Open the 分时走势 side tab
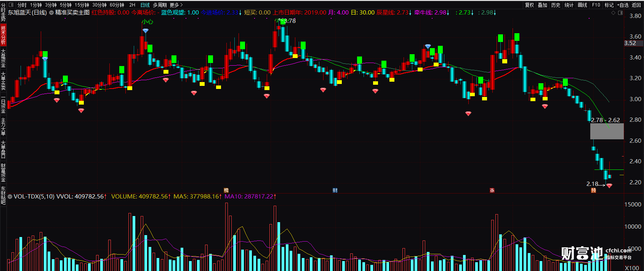 (x=3, y=11)
